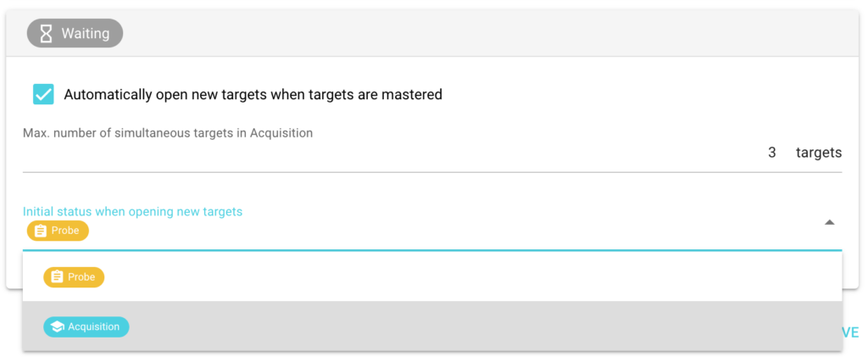Click the Waiting status chip

tap(75, 33)
